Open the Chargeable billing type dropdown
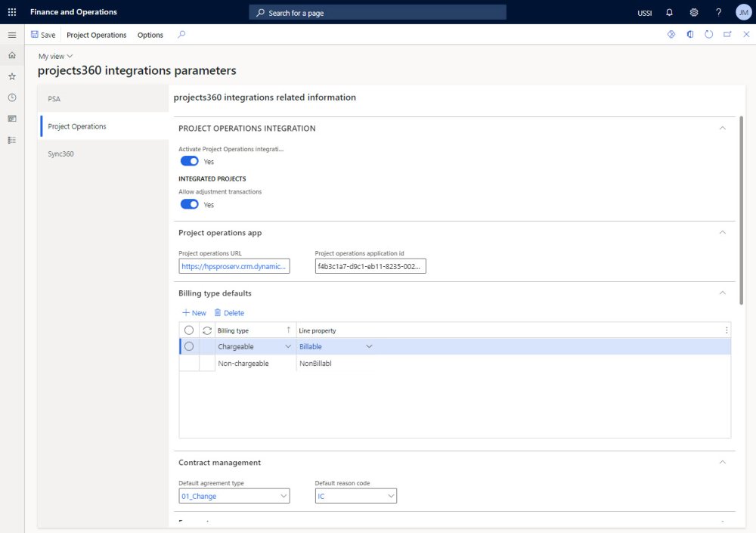This screenshot has width=756, height=533. tap(288, 346)
